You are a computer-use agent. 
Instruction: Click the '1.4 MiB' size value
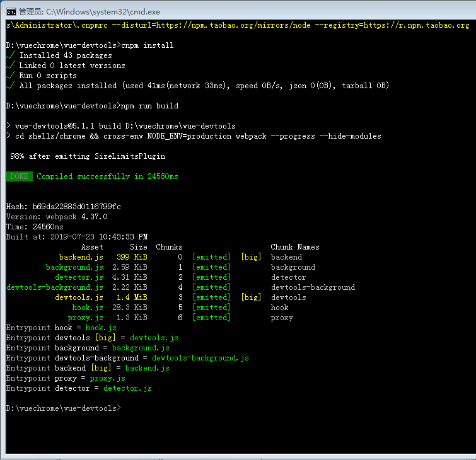(x=132, y=297)
